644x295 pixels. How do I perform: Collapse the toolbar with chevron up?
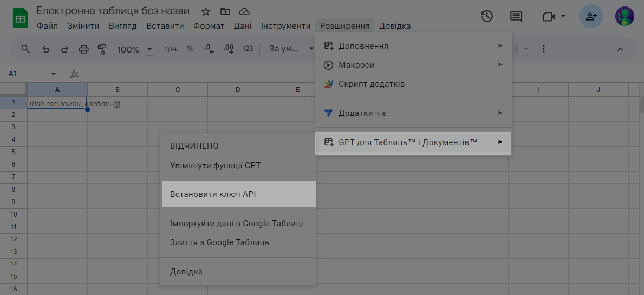620,49
